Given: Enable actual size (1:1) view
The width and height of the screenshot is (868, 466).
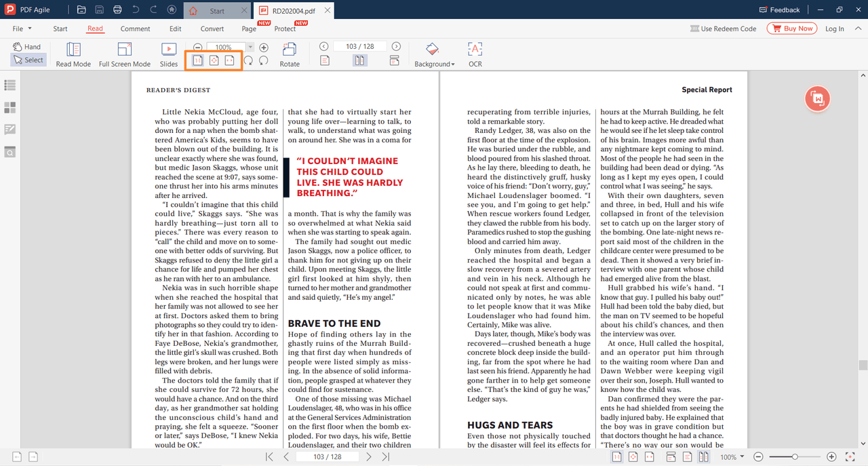Looking at the screenshot, I should pos(197,60).
